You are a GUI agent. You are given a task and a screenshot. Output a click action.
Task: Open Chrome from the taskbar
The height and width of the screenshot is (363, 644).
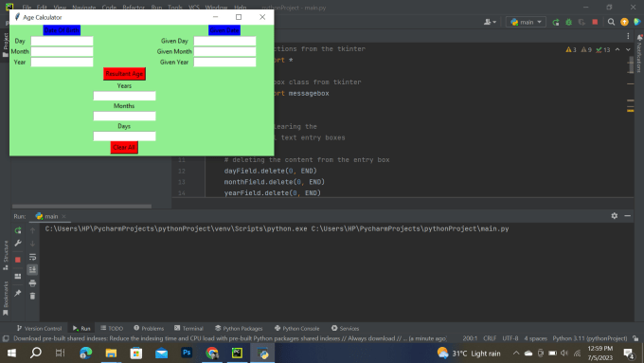point(212,353)
